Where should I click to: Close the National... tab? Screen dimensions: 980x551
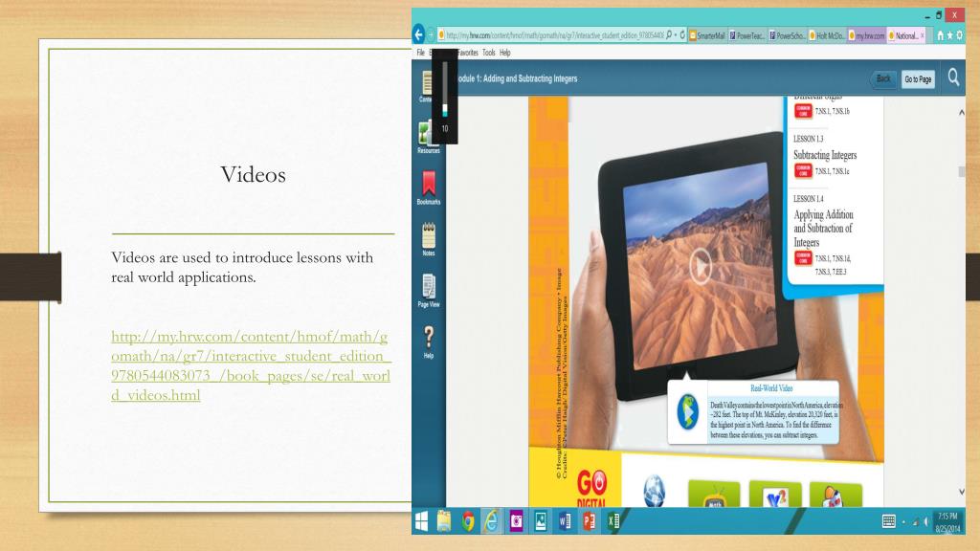(923, 36)
